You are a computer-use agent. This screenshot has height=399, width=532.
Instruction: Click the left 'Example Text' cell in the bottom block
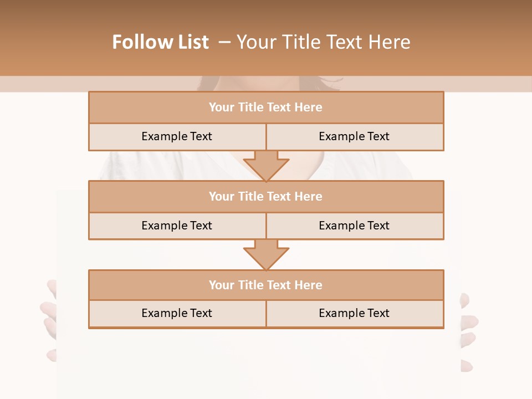click(x=177, y=313)
